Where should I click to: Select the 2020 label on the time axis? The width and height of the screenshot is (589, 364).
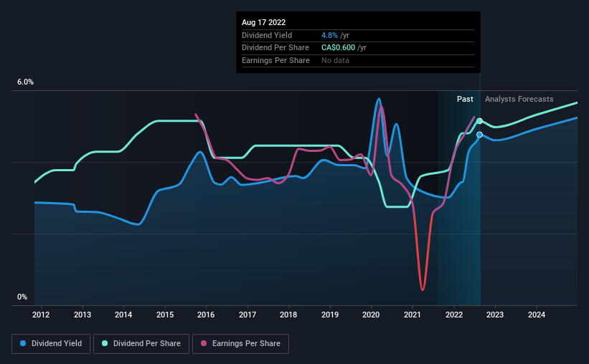371,315
